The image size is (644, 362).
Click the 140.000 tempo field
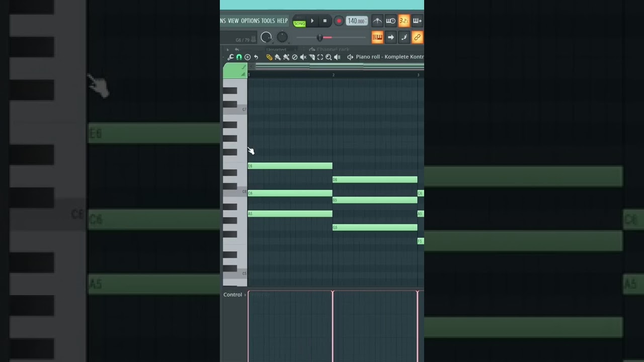point(357,21)
